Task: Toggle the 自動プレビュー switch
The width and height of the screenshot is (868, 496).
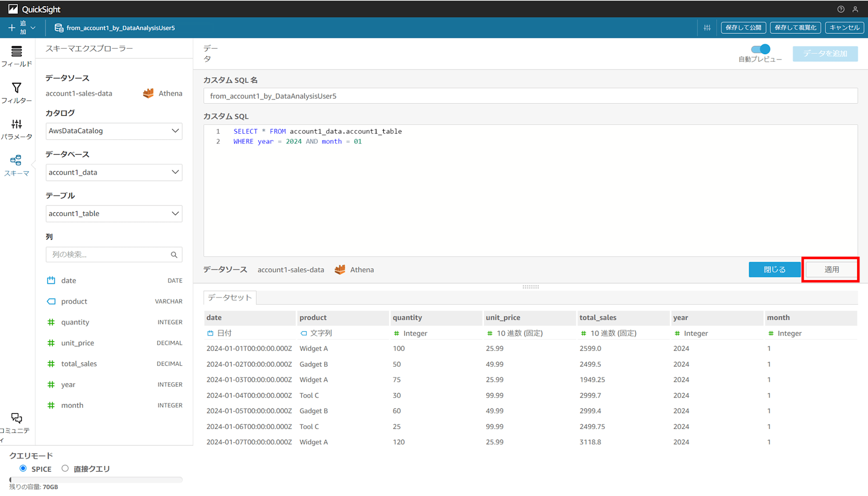Action: 760,49
